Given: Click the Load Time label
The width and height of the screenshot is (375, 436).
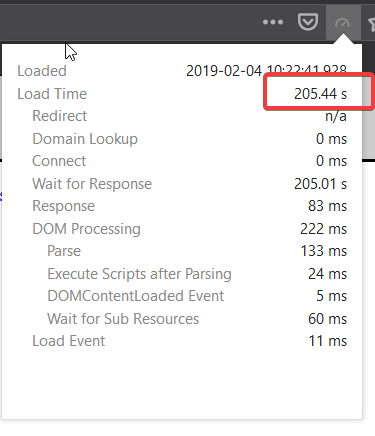Looking at the screenshot, I should 52,94.
